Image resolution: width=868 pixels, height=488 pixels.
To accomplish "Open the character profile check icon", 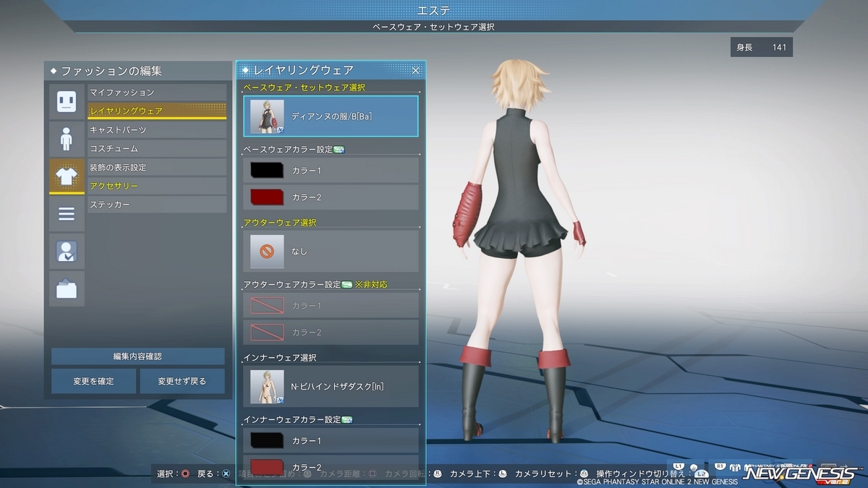I will coord(67,252).
